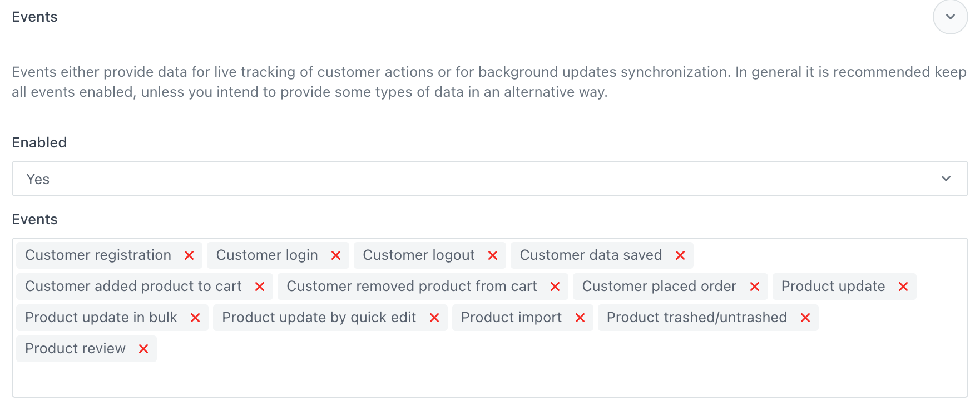
Task: Collapse the Events section with chevron button
Action: 950,17
